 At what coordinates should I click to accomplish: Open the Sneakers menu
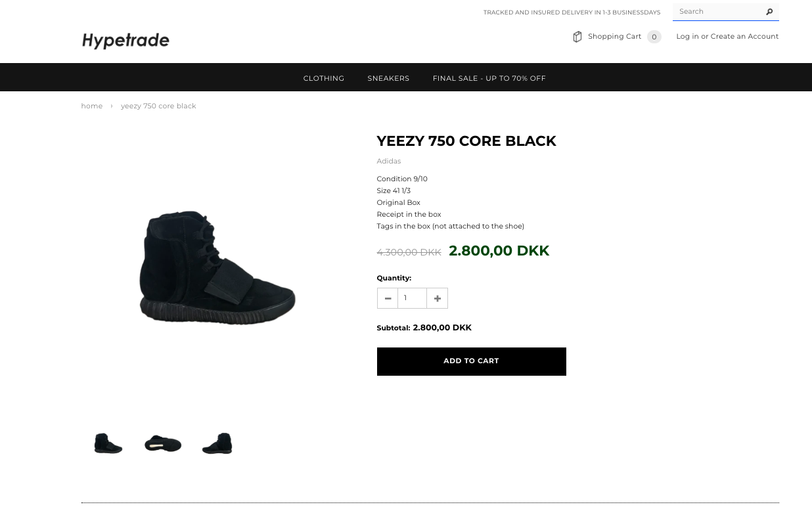pos(388,78)
